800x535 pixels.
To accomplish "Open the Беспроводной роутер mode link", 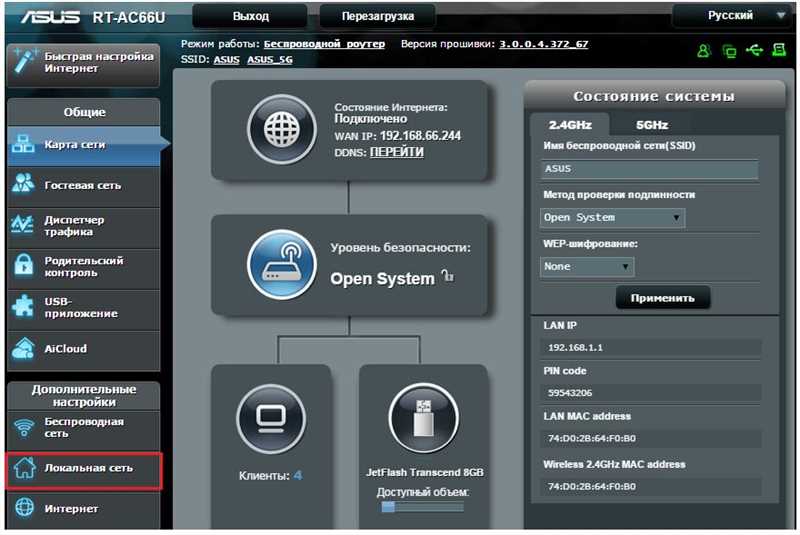I will point(324,44).
